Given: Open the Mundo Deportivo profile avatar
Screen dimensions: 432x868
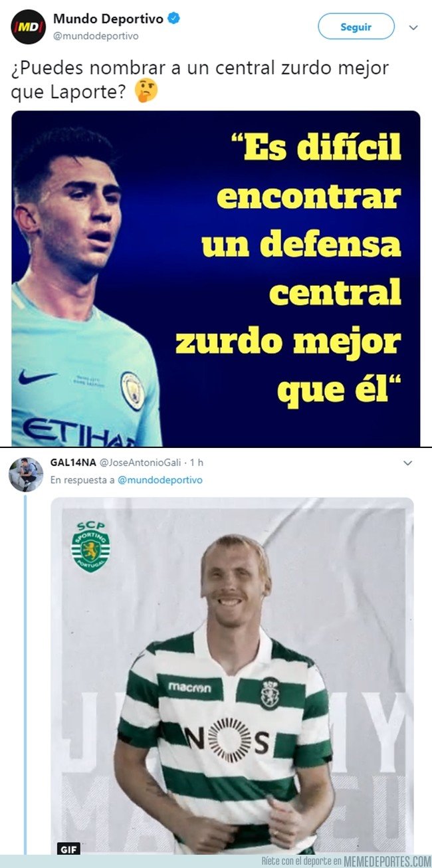Looking at the screenshot, I should 27,27.
